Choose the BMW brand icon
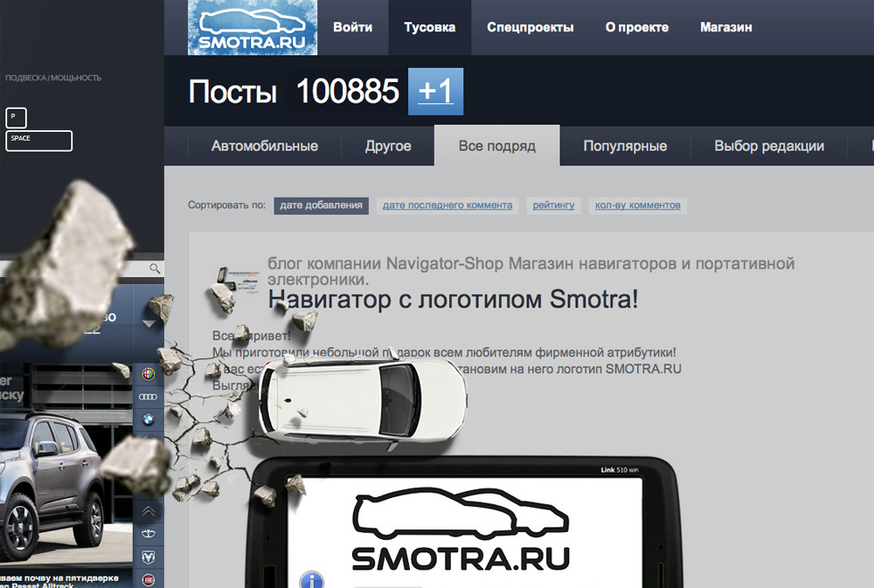 click(149, 419)
